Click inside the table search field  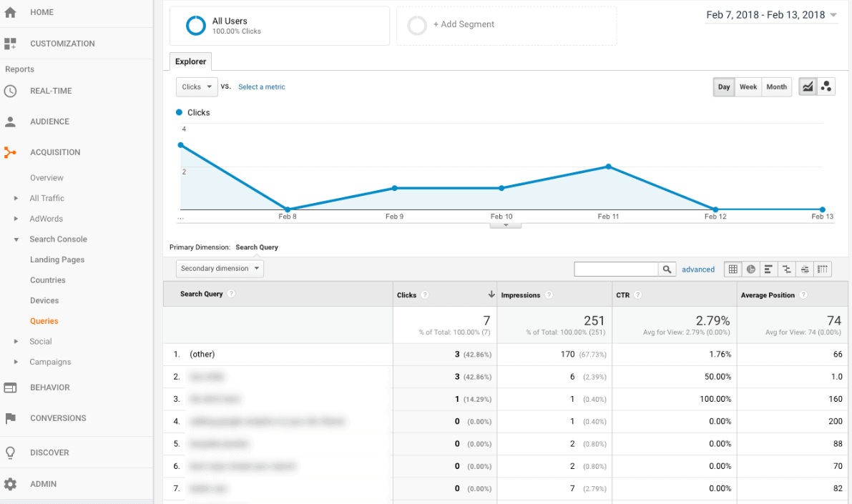pos(615,269)
